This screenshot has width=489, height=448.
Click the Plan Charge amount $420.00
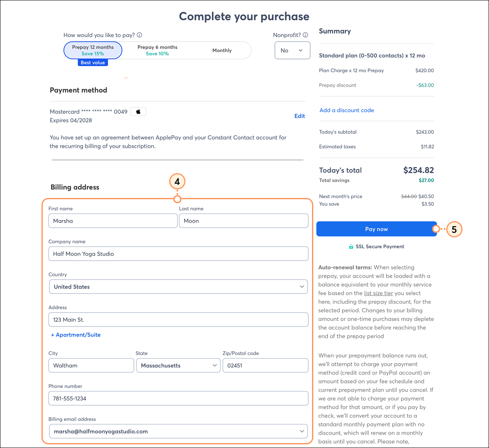pos(425,71)
